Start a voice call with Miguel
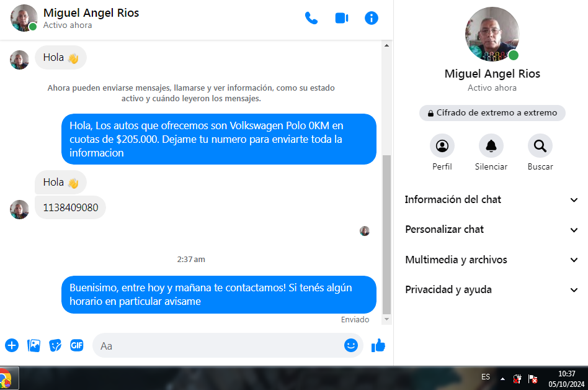Viewport: 588px width, 390px height. pos(311,18)
